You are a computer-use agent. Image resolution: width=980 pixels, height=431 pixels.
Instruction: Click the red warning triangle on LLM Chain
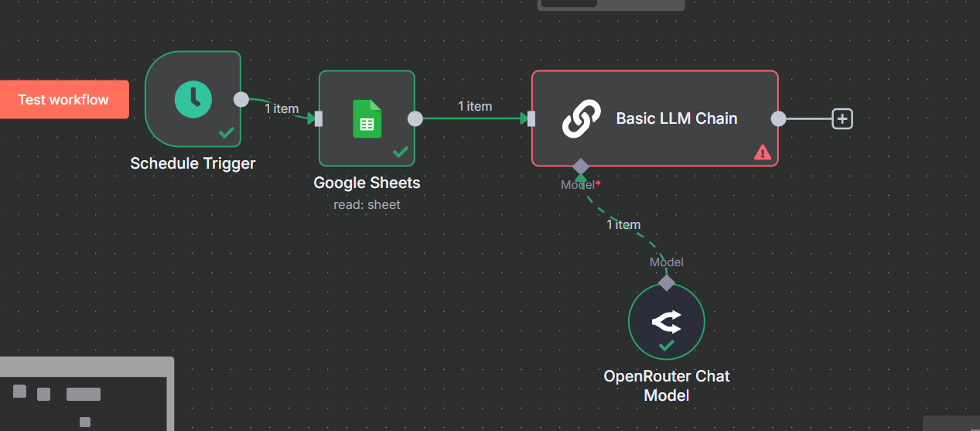[x=763, y=152]
